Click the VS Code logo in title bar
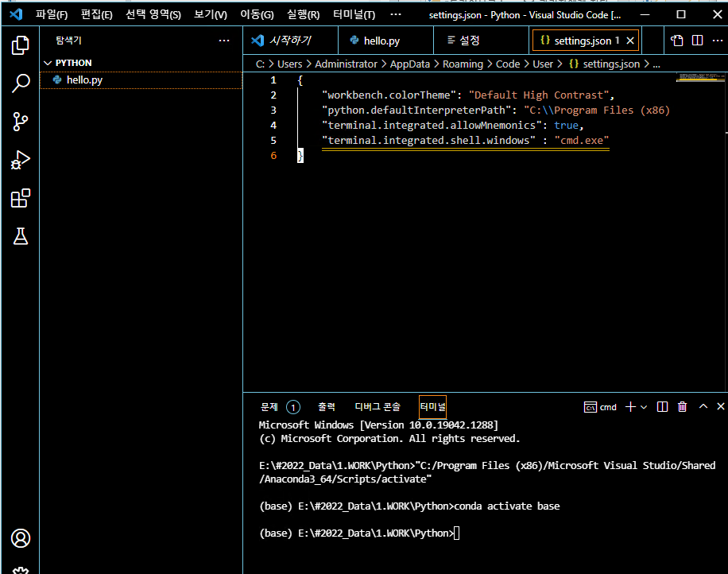The width and height of the screenshot is (728, 574). coord(16,14)
